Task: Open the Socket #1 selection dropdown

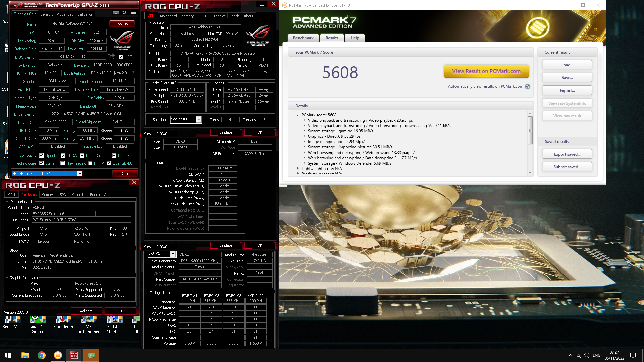Action: click(x=199, y=120)
